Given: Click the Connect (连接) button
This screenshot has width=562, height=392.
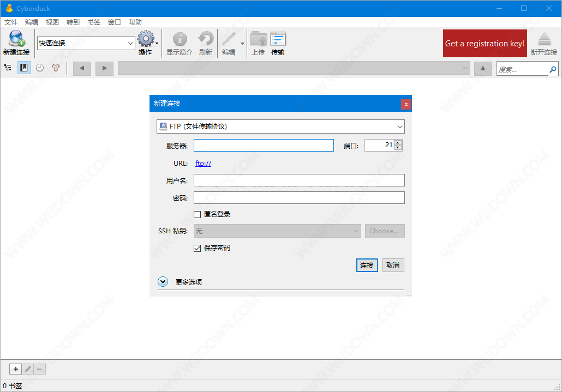Looking at the screenshot, I should 367,266.
